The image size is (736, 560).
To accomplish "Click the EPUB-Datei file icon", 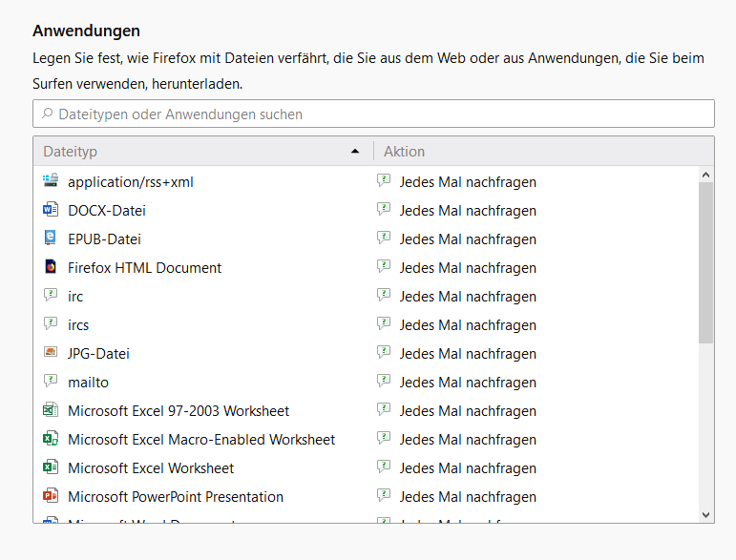I will coord(51,239).
